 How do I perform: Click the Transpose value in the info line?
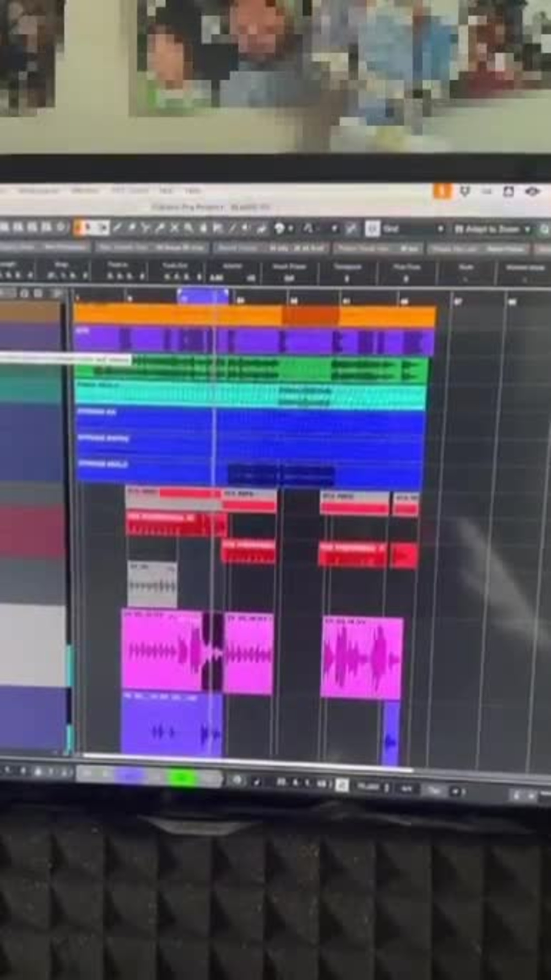click(347, 279)
